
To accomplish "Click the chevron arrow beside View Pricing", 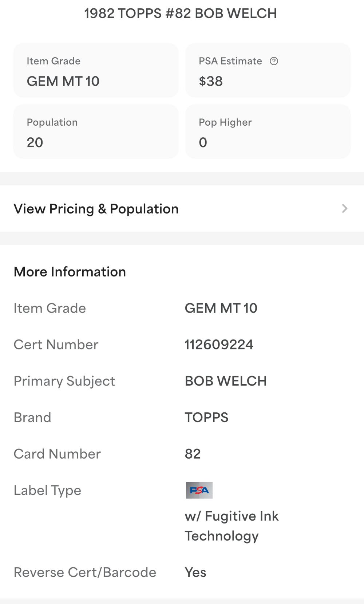I will coord(344,208).
